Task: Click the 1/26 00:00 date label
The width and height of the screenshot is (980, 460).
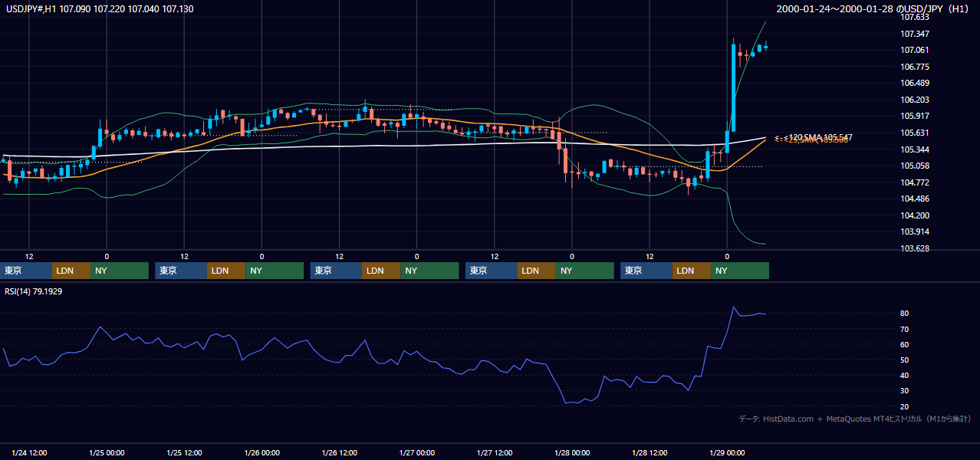Action: point(261,453)
